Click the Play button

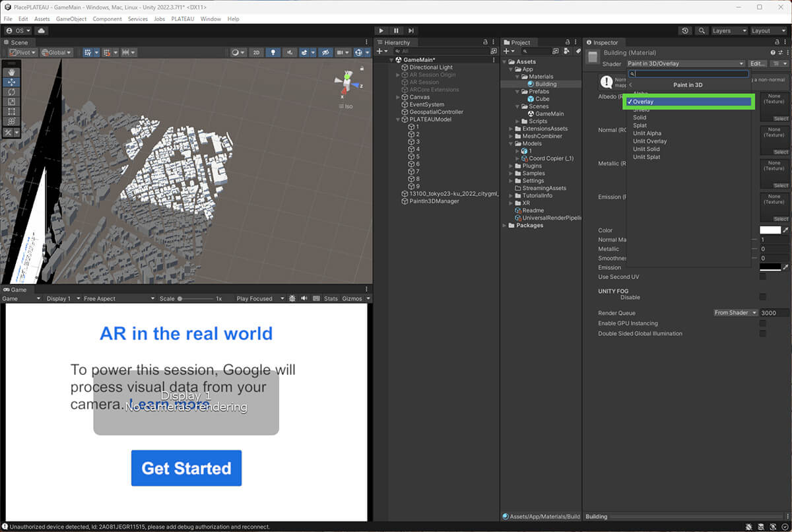pyautogui.click(x=381, y=30)
